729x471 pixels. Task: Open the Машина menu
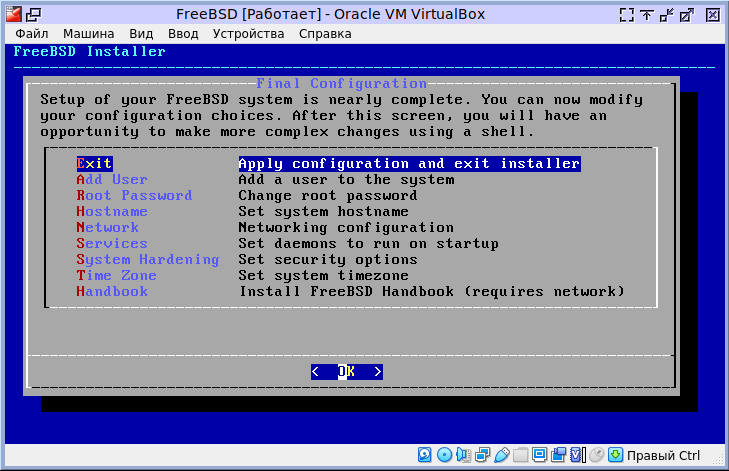click(x=88, y=34)
